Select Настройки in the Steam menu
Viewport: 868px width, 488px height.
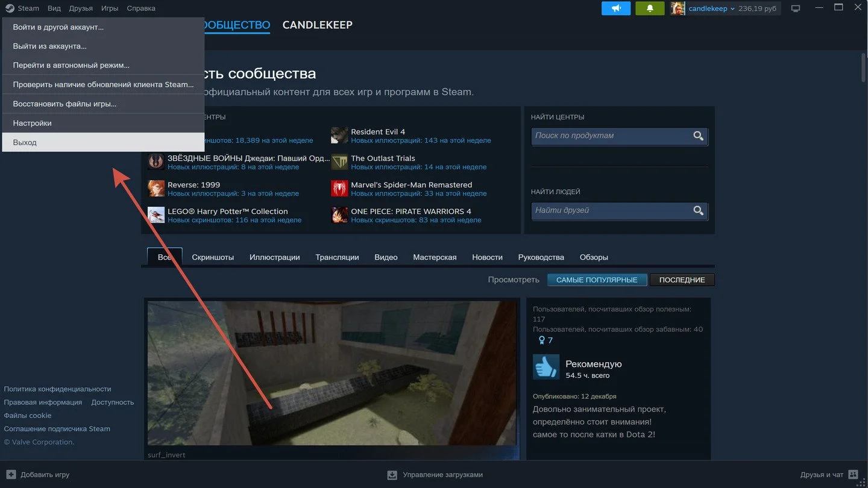pyautogui.click(x=103, y=123)
